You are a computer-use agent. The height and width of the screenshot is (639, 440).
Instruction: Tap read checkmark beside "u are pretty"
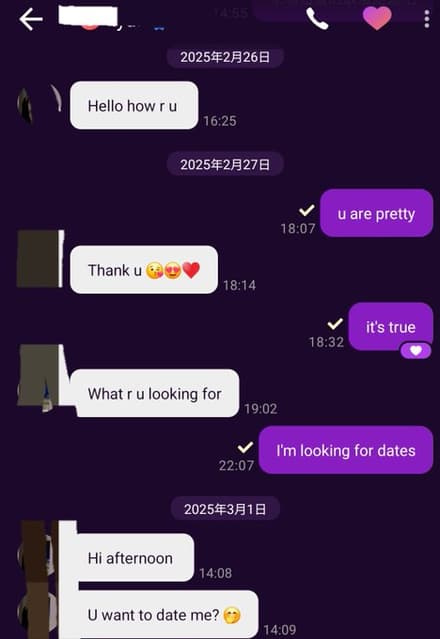307,210
